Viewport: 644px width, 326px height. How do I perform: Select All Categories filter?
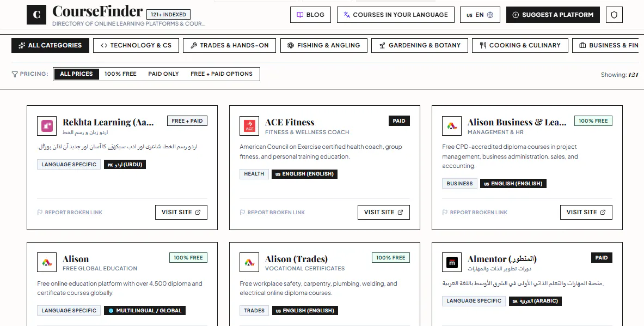click(x=50, y=45)
